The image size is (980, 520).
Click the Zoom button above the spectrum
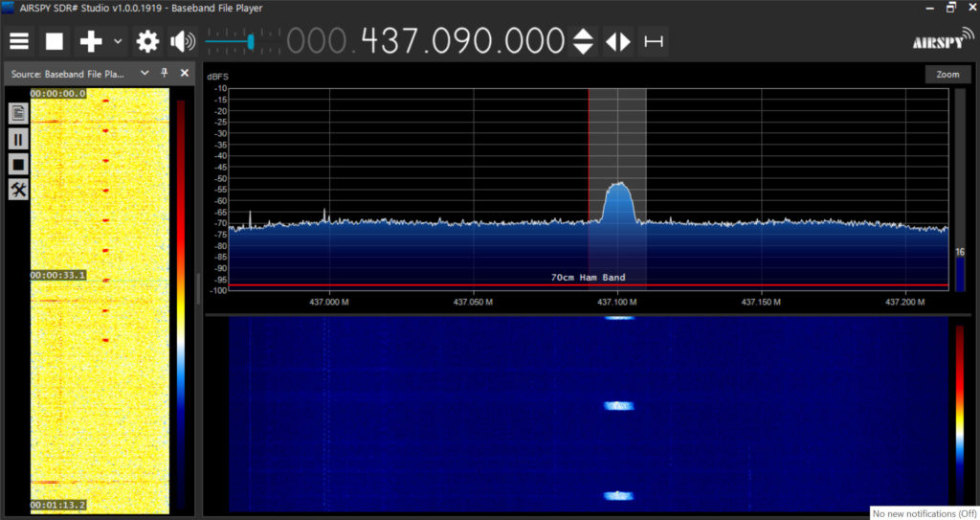click(947, 75)
